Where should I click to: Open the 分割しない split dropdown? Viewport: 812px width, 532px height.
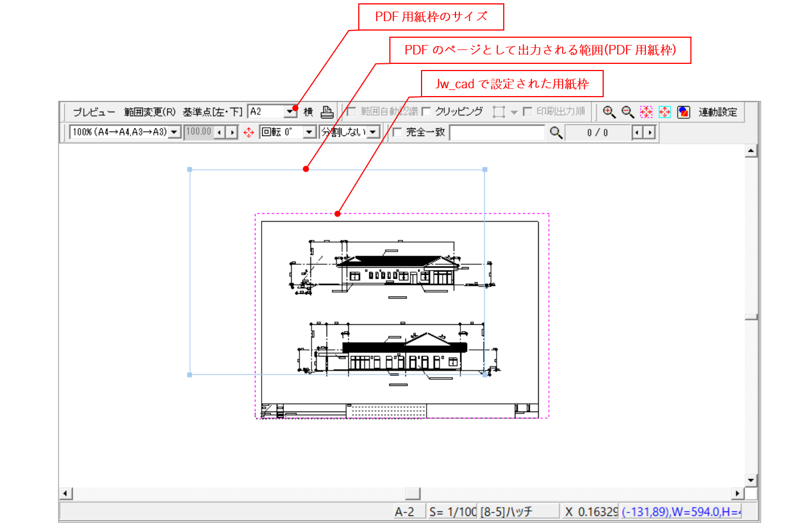(x=373, y=132)
